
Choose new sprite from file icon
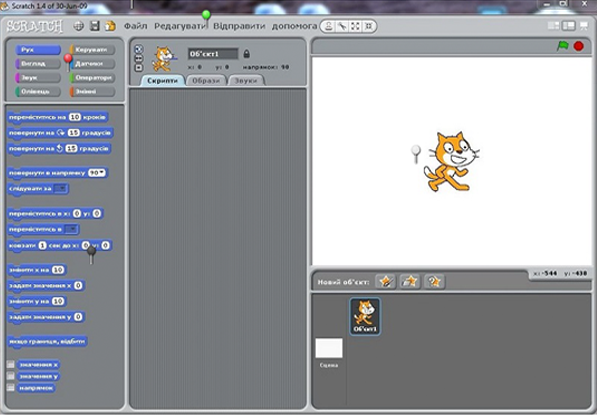pyautogui.click(x=410, y=282)
